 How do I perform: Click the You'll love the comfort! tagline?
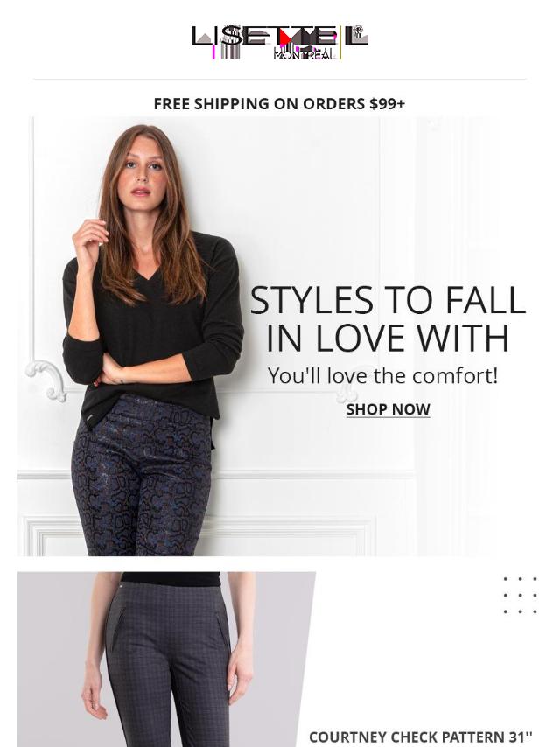382,375
